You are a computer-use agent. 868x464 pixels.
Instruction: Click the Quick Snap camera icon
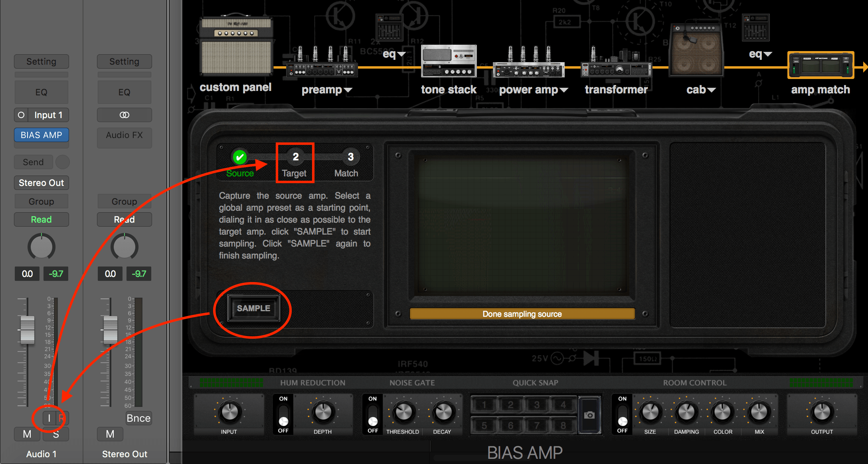590,414
